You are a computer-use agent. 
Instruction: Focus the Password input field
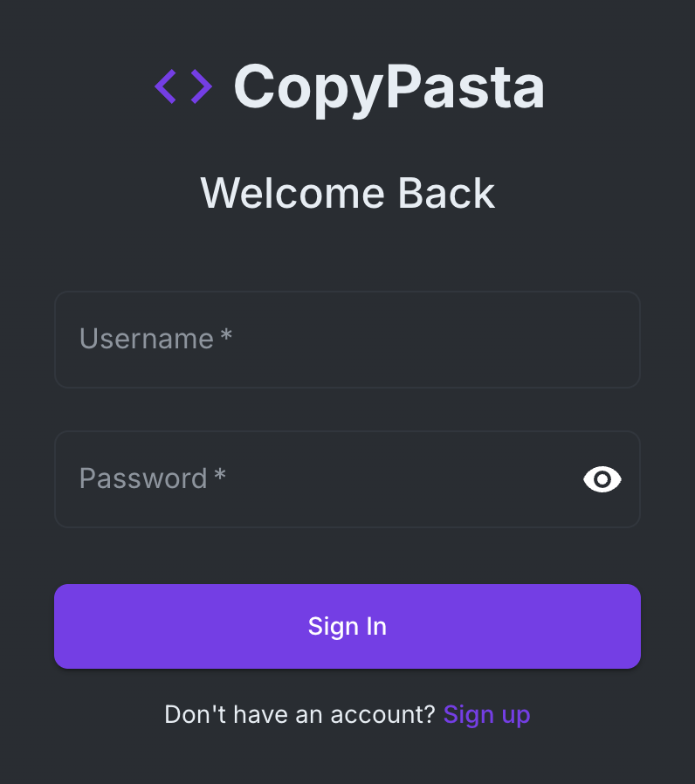click(314, 479)
